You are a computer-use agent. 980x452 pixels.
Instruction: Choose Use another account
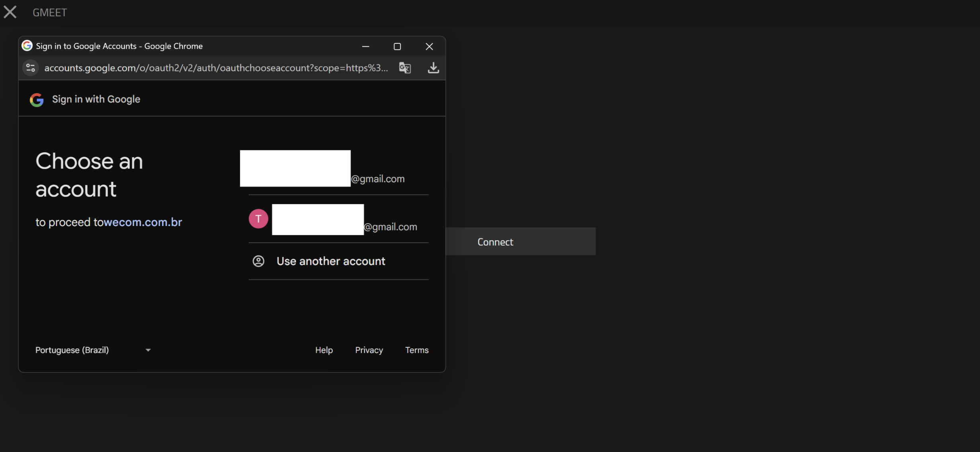(x=331, y=261)
